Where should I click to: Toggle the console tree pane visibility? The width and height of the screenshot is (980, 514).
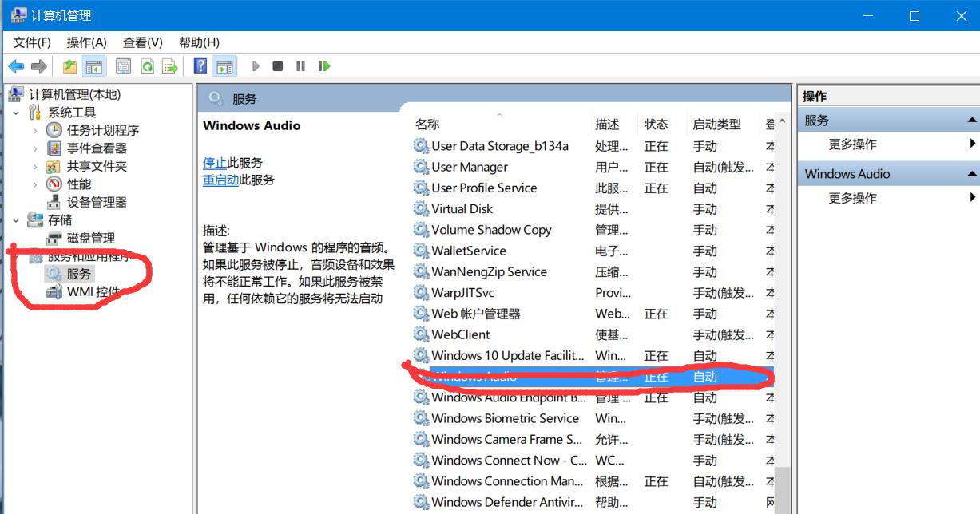(x=95, y=65)
